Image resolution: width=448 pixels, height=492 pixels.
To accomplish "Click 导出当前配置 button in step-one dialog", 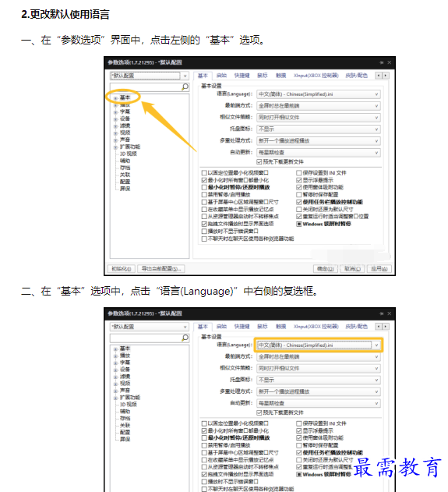I will point(161,269).
